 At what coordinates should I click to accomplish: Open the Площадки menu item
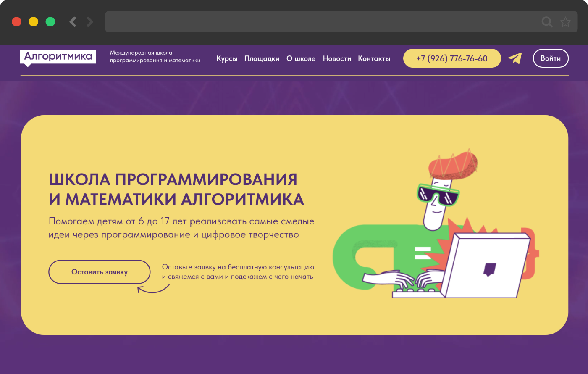pos(262,59)
